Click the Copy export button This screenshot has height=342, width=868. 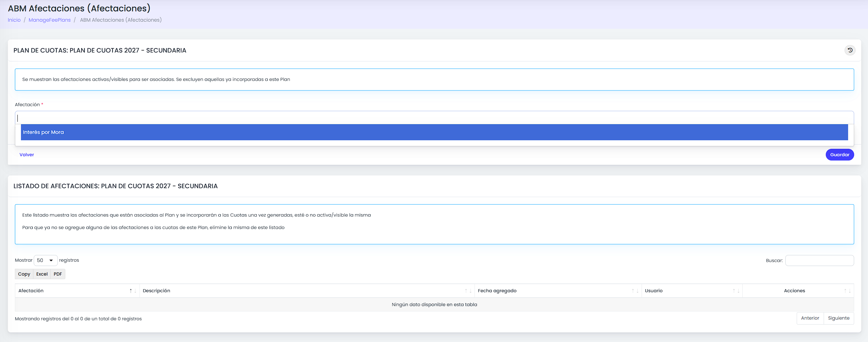24,274
